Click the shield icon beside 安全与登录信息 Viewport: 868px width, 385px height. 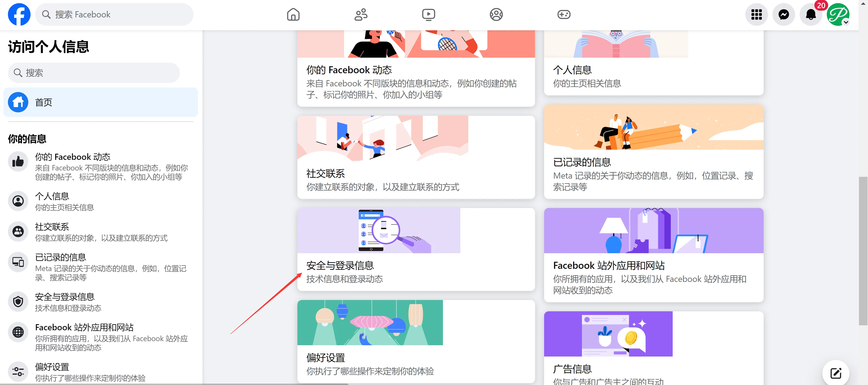18,302
